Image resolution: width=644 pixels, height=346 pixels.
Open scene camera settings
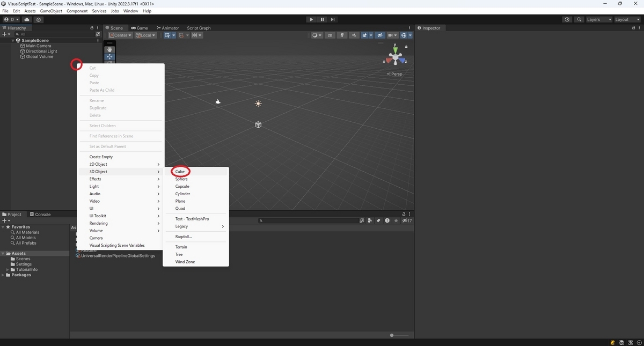392,35
